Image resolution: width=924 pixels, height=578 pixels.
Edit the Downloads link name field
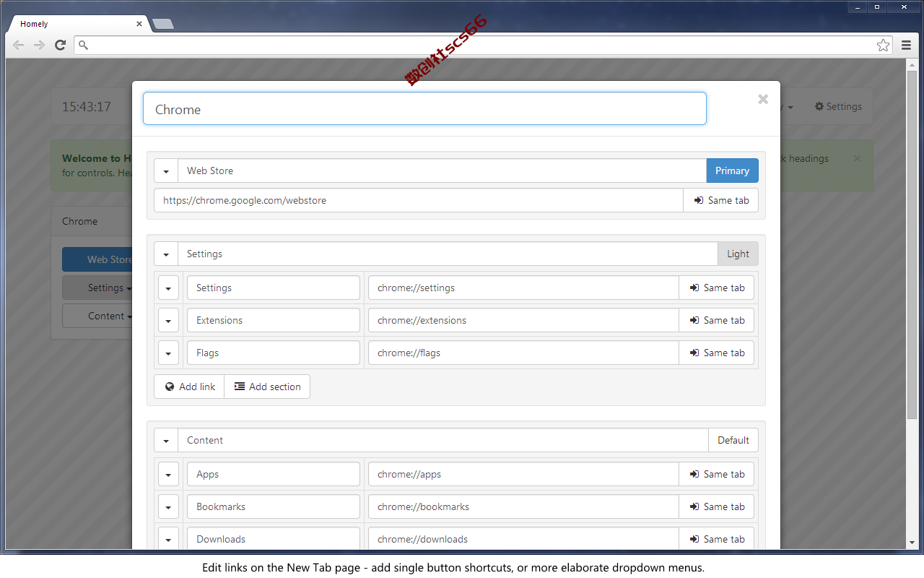[x=274, y=539]
